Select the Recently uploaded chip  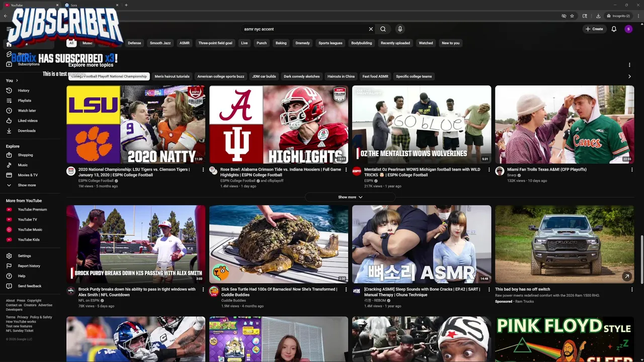(x=395, y=43)
